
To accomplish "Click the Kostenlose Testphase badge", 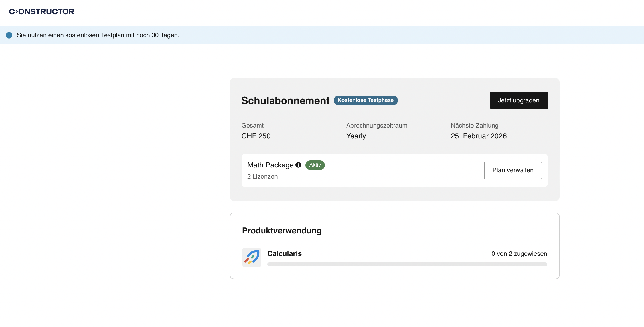I will point(365,100).
